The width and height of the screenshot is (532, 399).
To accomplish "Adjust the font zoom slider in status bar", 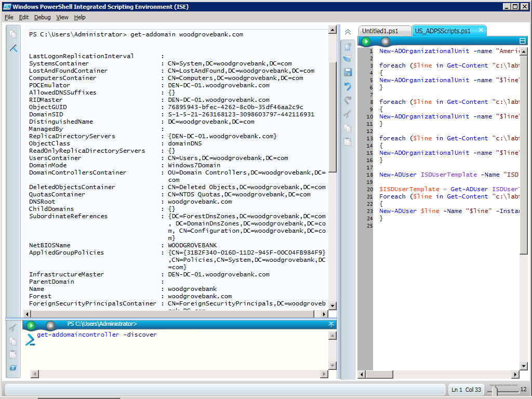I will pos(494,390).
